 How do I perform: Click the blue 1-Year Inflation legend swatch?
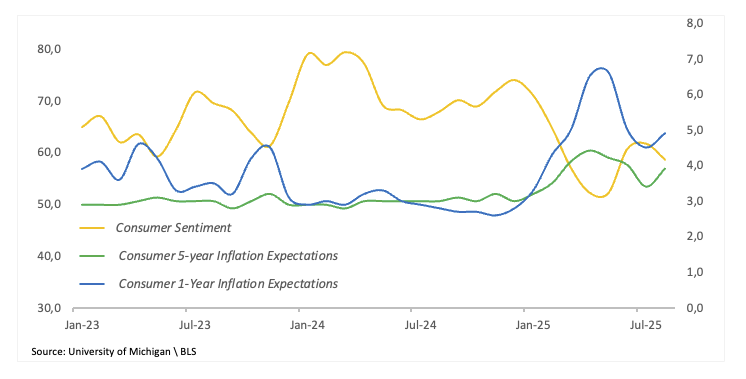(92, 284)
